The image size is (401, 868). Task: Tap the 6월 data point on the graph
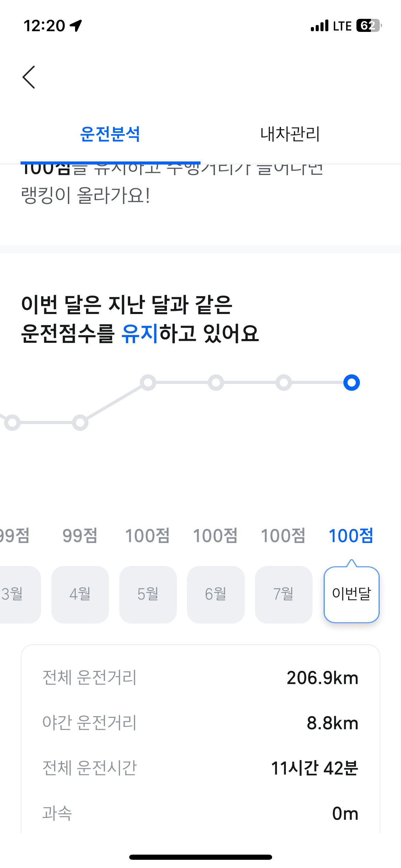[216, 383]
